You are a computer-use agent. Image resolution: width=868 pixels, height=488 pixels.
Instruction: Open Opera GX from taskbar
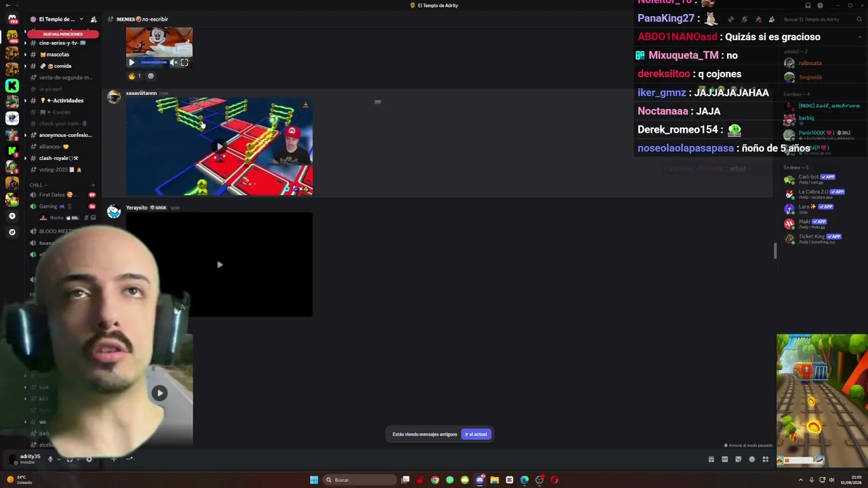[x=554, y=480]
